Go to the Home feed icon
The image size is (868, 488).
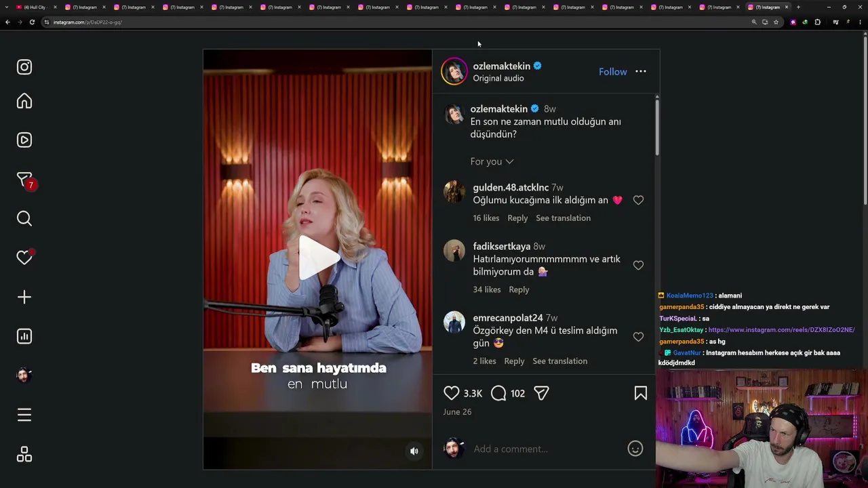24,101
